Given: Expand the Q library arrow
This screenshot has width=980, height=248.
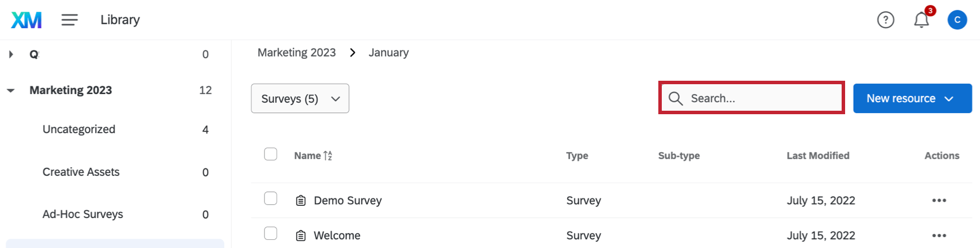Looking at the screenshot, I should pyautogui.click(x=11, y=54).
